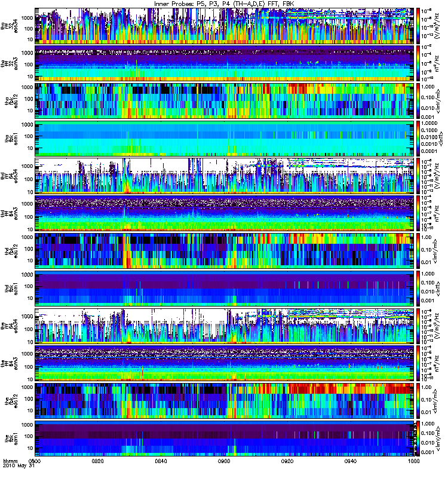Screen dimensions: 448x478
Task: Click the (V/m)²/Hz unit label of tha edc34
Action: pyautogui.click(x=437, y=26)
